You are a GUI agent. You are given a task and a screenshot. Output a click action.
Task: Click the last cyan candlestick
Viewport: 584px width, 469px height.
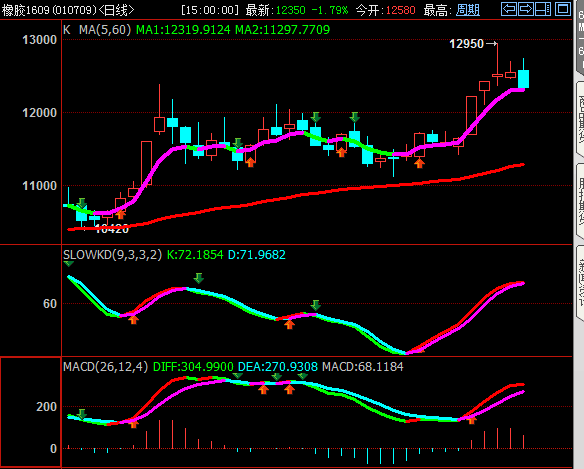[523, 79]
